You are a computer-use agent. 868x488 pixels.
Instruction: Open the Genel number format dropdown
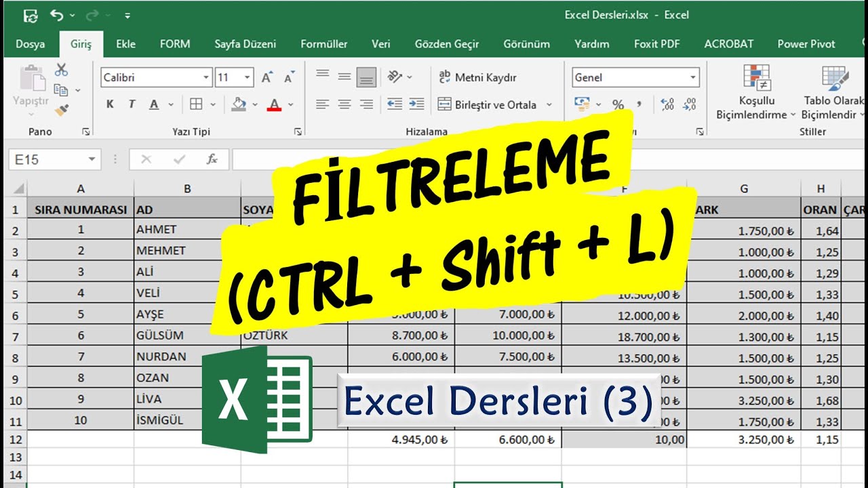click(x=693, y=77)
